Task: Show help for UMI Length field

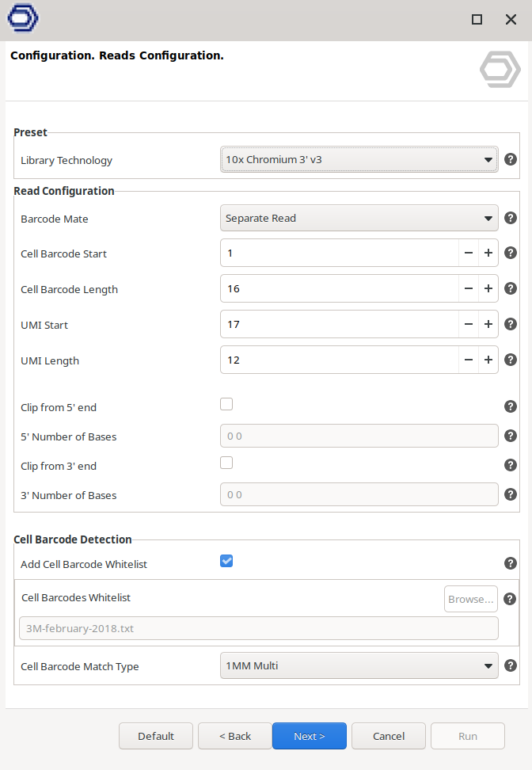Action: coord(511,360)
